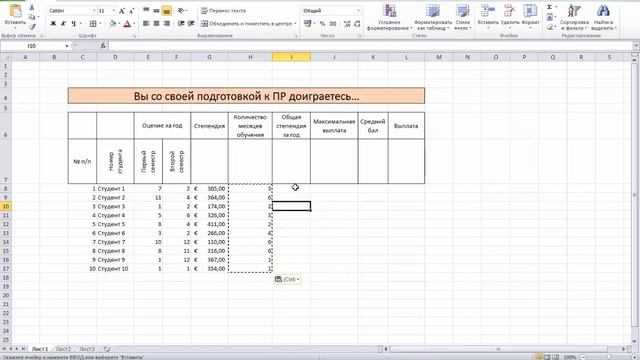Decrease font size with the small A icon
Image resolution: width=640 pixels, height=360 pixels.
(131, 11)
